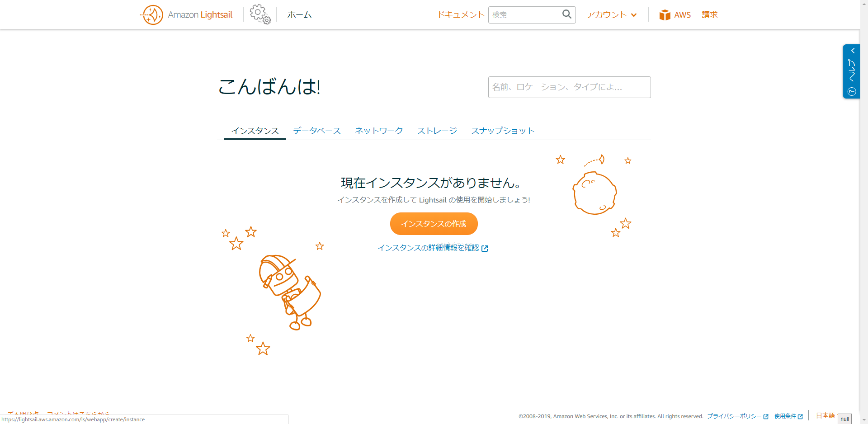Open the AWS cube icon

(x=665, y=15)
